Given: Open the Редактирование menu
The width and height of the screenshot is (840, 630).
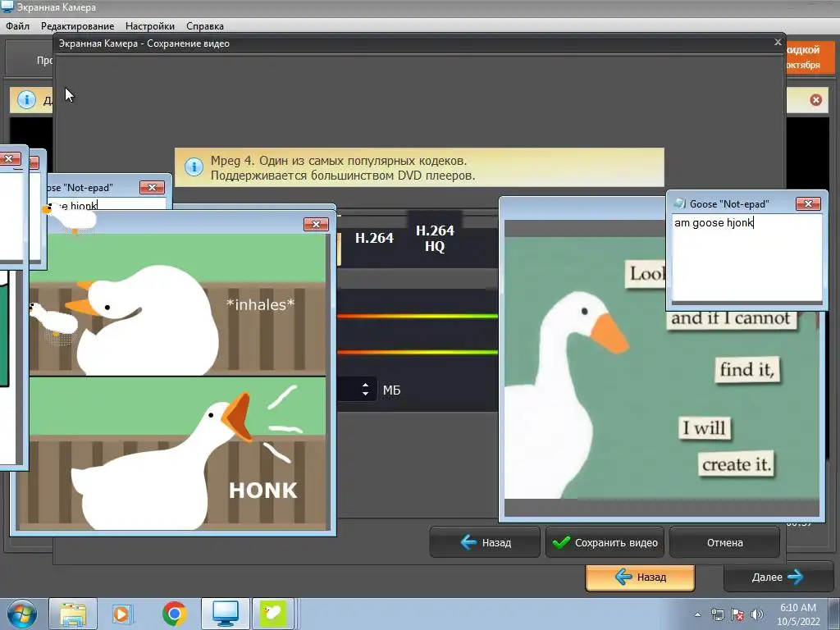Looking at the screenshot, I should [x=78, y=25].
